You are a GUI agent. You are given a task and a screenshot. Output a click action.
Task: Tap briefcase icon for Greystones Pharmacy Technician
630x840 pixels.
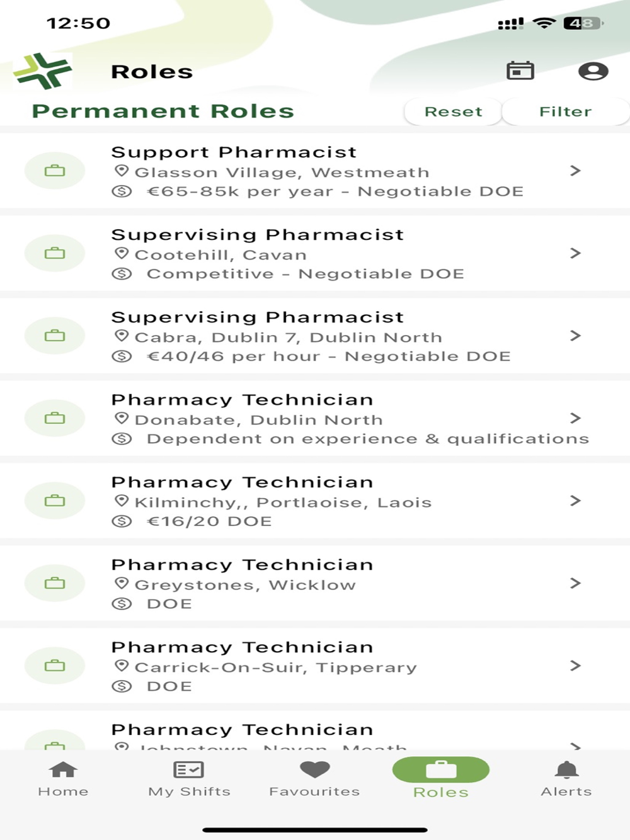click(x=55, y=583)
